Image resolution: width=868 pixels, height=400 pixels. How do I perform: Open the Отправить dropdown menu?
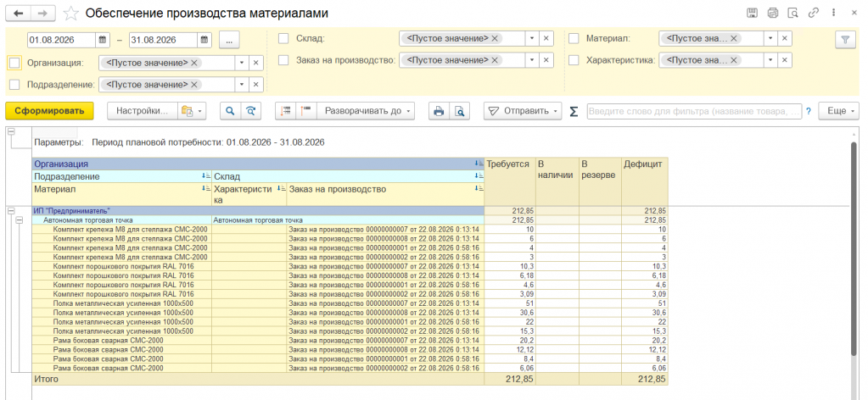pos(524,111)
